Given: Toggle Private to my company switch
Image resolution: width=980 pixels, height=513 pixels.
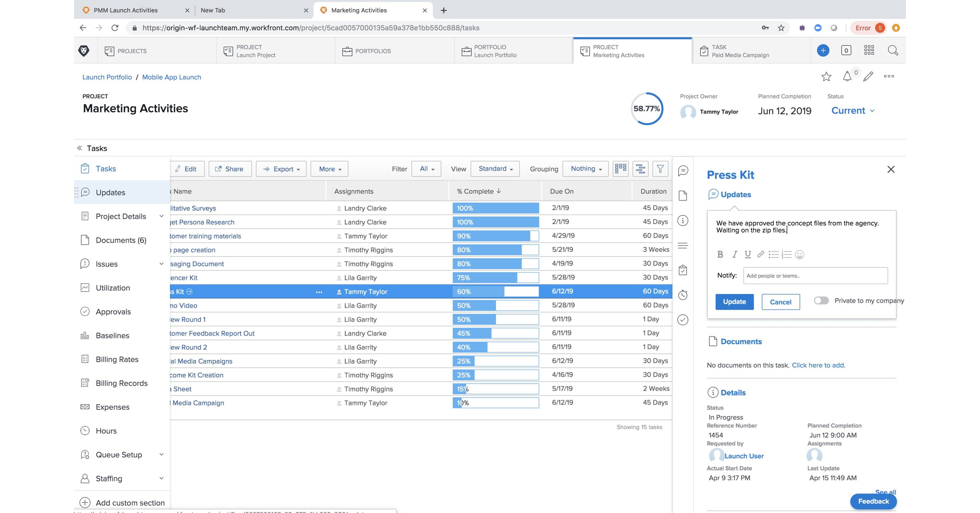Looking at the screenshot, I should [821, 301].
